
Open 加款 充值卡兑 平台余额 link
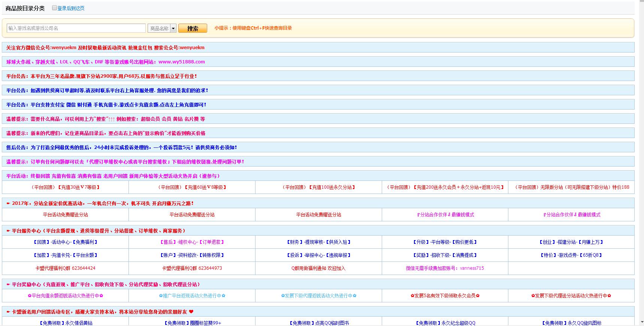pos(66,255)
